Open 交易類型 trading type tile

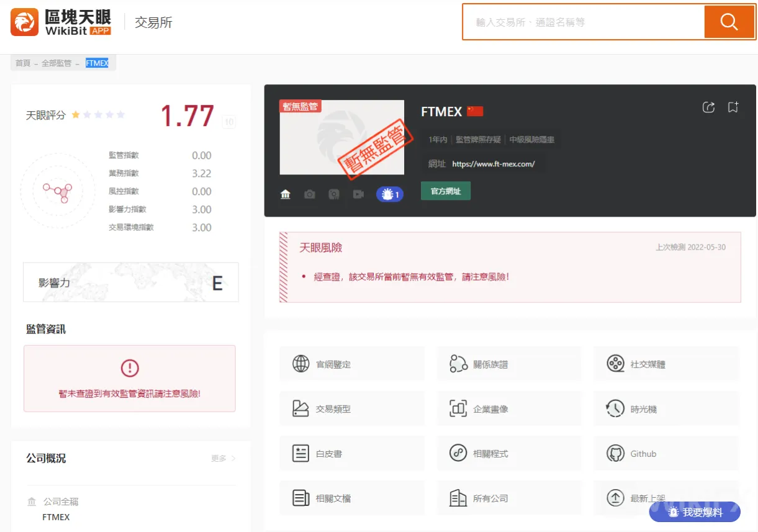352,408
